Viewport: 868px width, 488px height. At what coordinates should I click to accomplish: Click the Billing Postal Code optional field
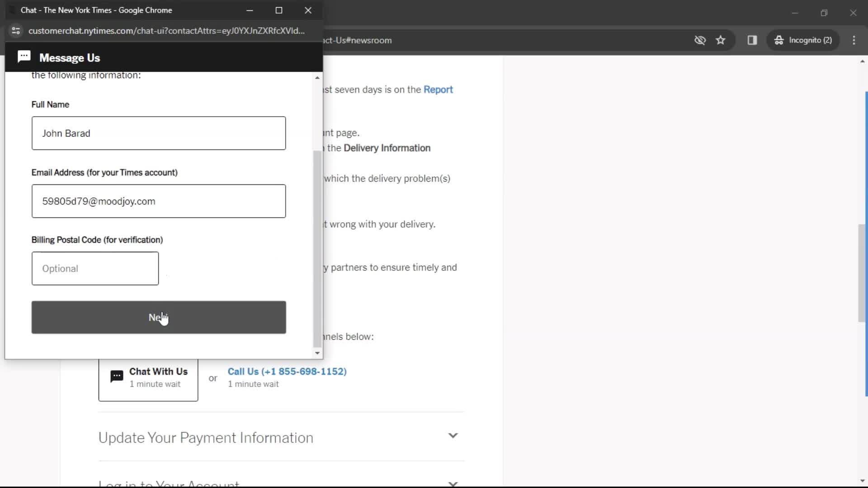(95, 269)
